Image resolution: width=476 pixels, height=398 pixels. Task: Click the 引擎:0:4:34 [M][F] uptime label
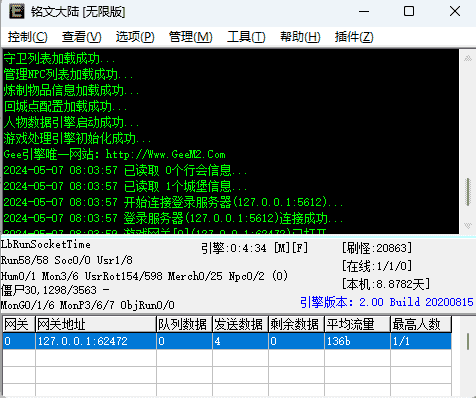(254, 248)
